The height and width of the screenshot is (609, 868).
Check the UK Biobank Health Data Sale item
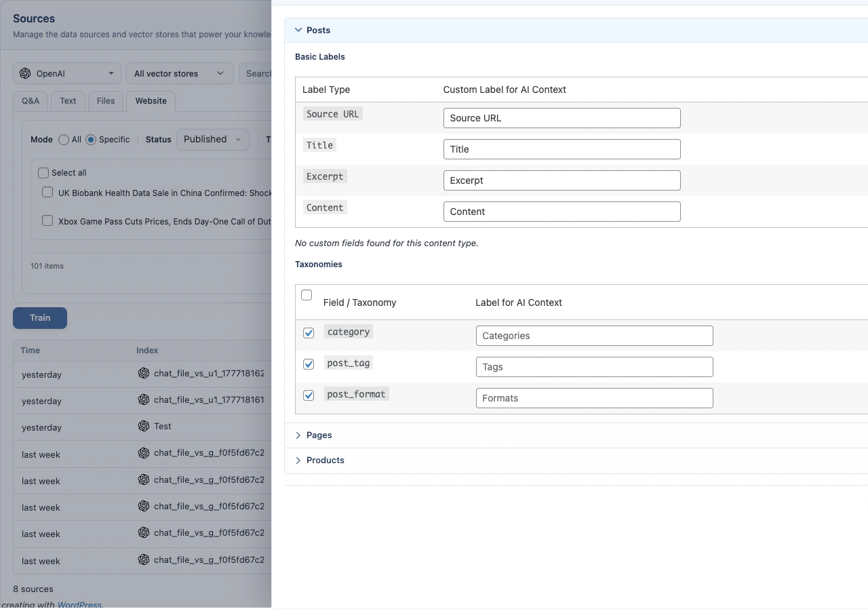coord(47,192)
